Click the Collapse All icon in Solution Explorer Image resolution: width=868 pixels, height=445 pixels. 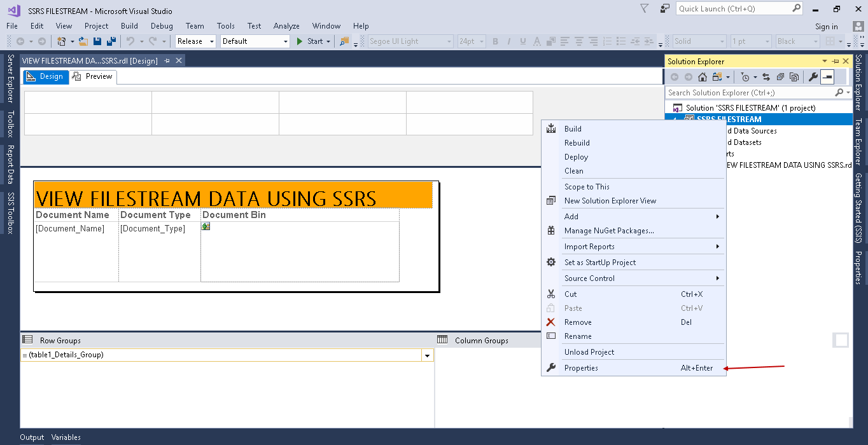click(780, 77)
